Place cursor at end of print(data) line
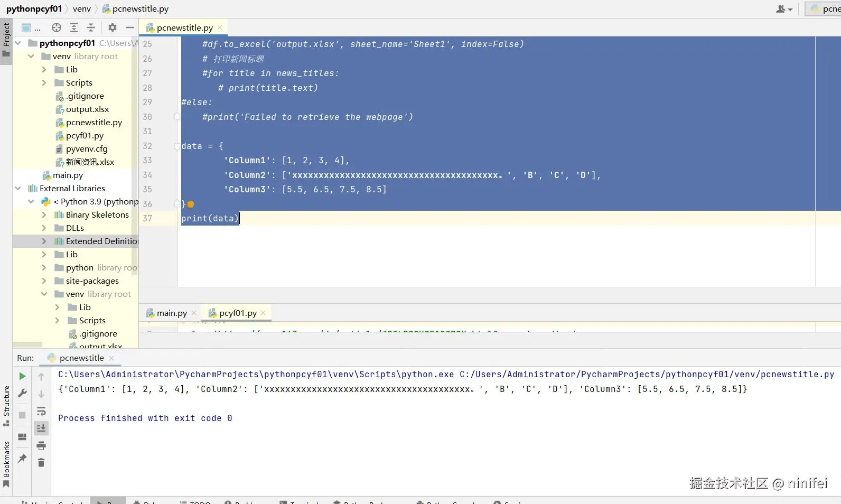The width and height of the screenshot is (841, 504). (240, 218)
